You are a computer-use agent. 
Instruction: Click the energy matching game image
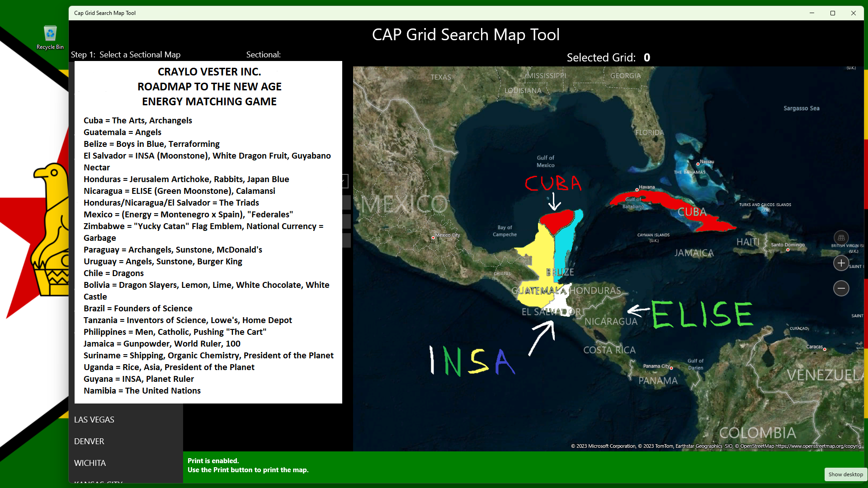208,232
